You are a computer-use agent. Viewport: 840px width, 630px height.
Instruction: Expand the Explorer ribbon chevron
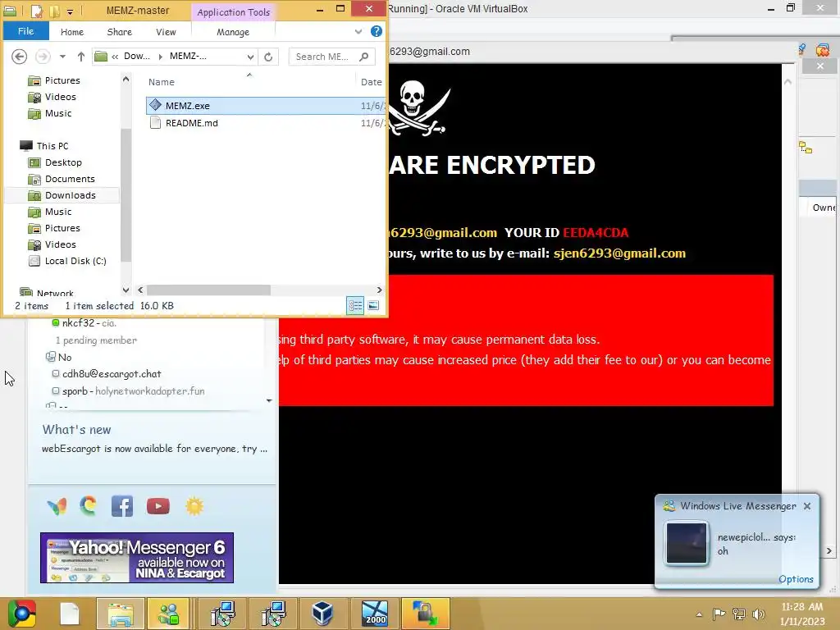[358, 32]
